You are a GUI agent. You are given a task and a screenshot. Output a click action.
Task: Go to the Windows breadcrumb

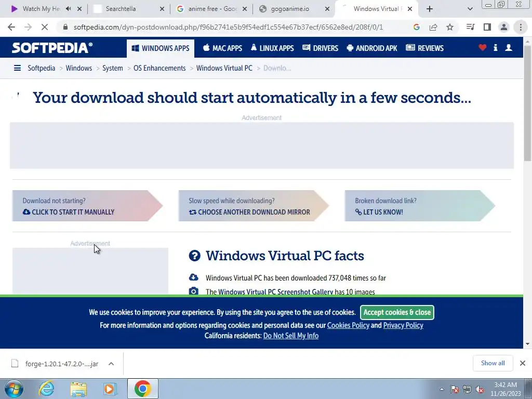click(x=79, y=68)
